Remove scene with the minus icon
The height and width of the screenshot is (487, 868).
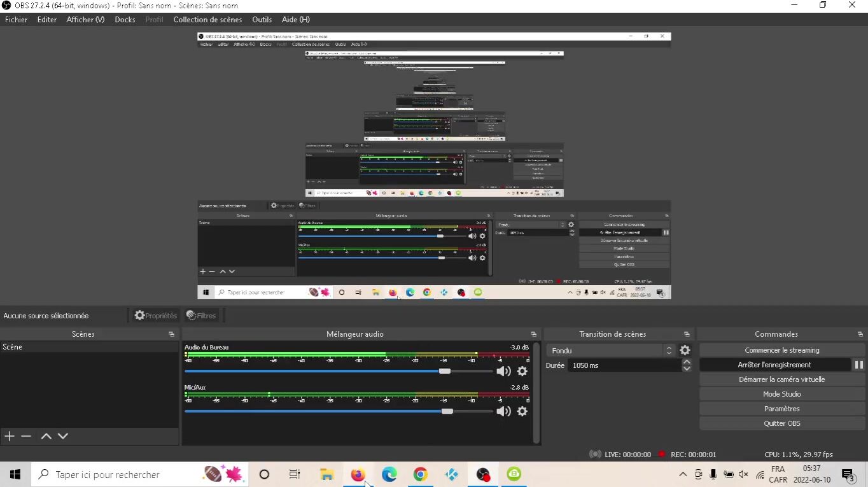pyautogui.click(x=26, y=436)
